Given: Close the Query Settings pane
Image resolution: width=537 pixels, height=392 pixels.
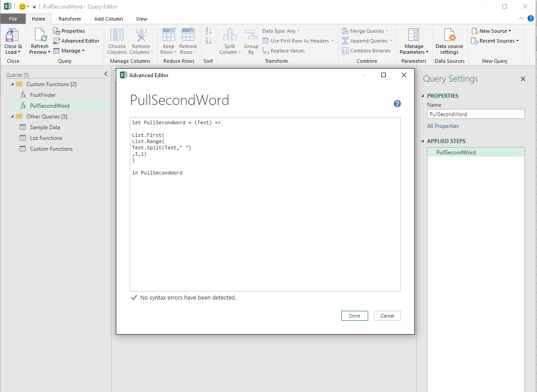Looking at the screenshot, I should [523, 79].
